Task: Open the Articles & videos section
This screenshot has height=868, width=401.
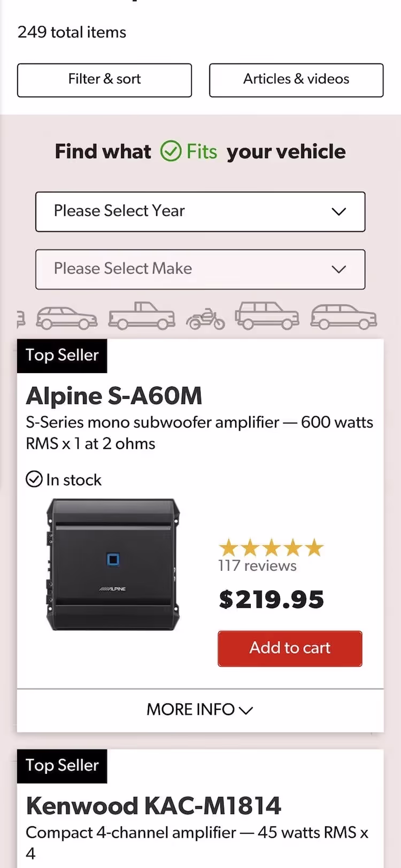Action: point(296,80)
